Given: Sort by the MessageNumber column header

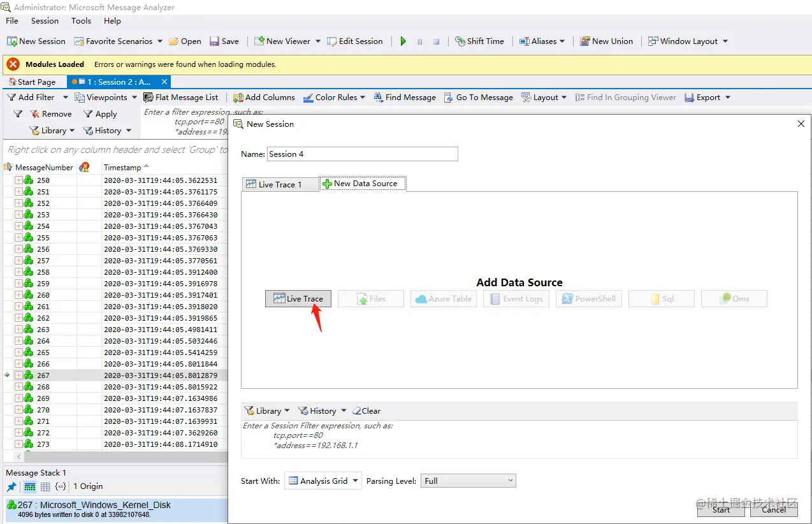Looking at the screenshot, I should pos(44,167).
